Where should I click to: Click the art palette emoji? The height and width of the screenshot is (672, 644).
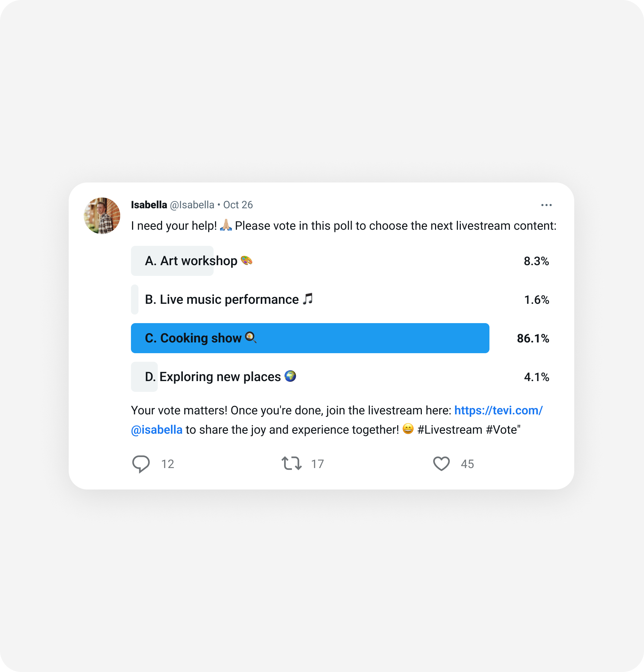pos(247,260)
